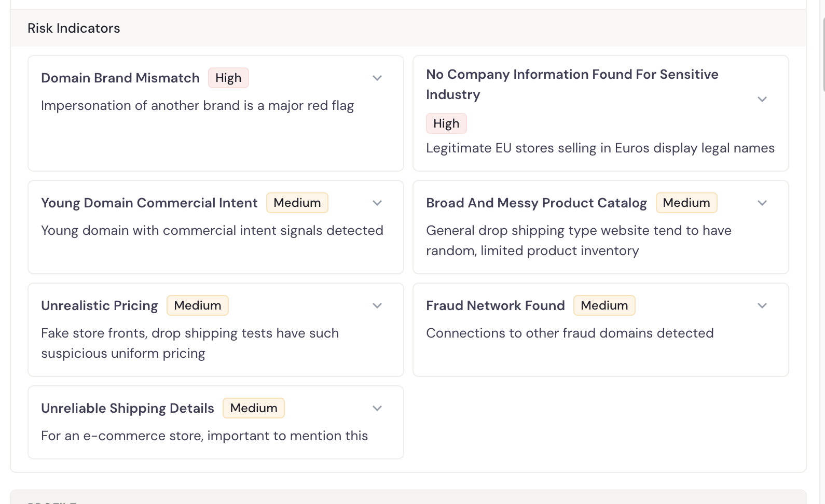Click the Unreliable Shipping Details heading
The height and width of the screenshot is (504, 825).
pos(128,409)
